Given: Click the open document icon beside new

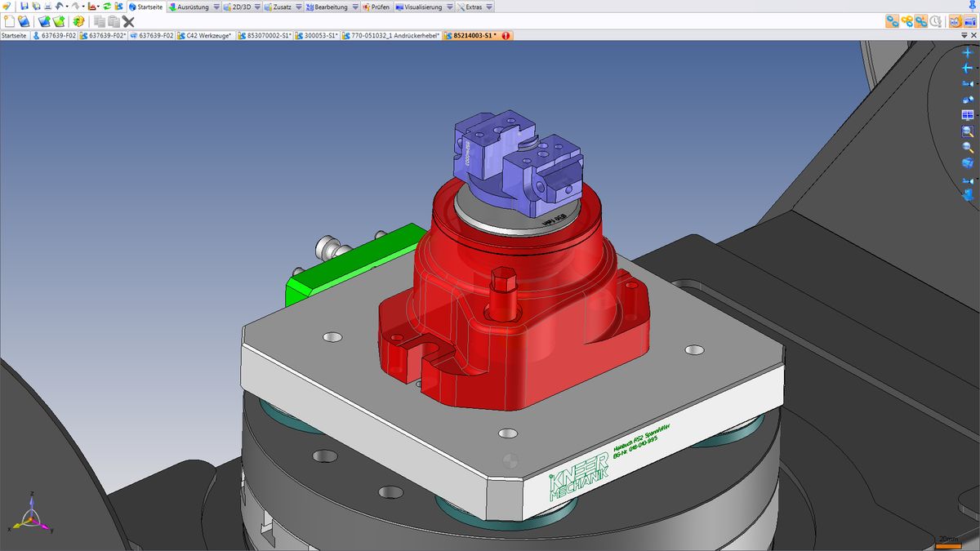Looking at the screenshot, I should (x=24, y=21).
